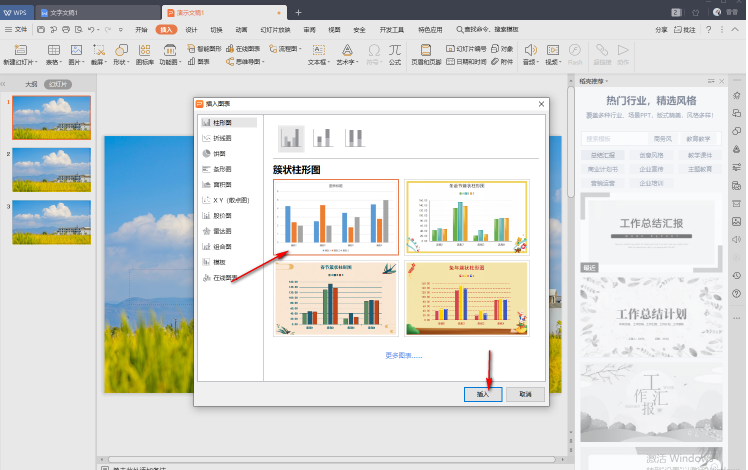Click the 更多图表 (more charts) link
748x470 pixels.
(403, 355)
